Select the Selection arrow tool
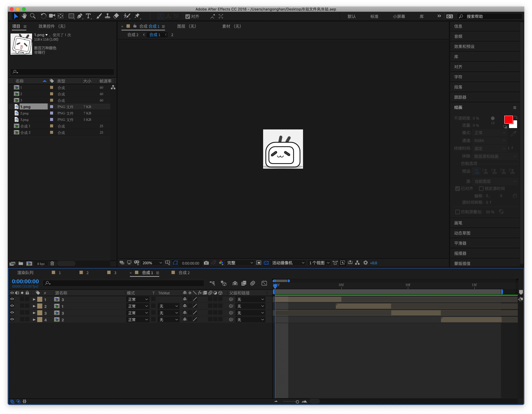 point(16,16)
